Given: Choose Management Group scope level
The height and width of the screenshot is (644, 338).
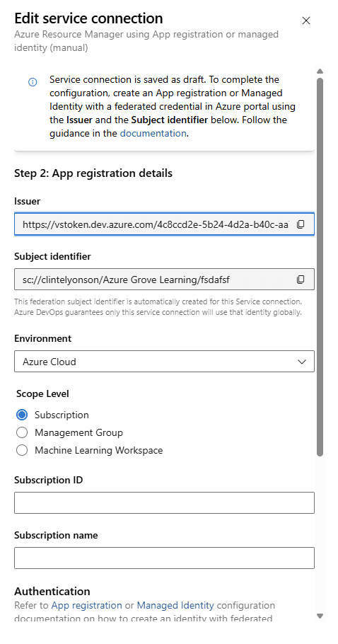Looking at the screenshot, I should click(22, 432).
